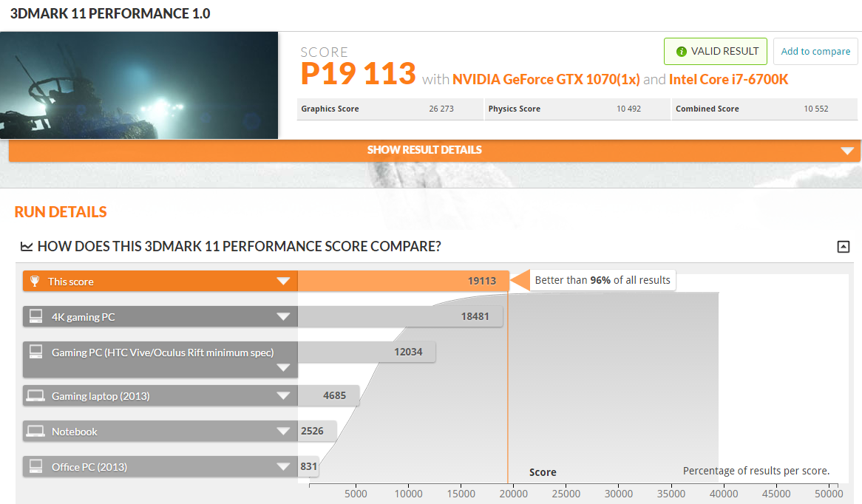Viewport: 862px width, 504px height.
Task: Click the Graphics Score label
Action: (x=330, y=109)
